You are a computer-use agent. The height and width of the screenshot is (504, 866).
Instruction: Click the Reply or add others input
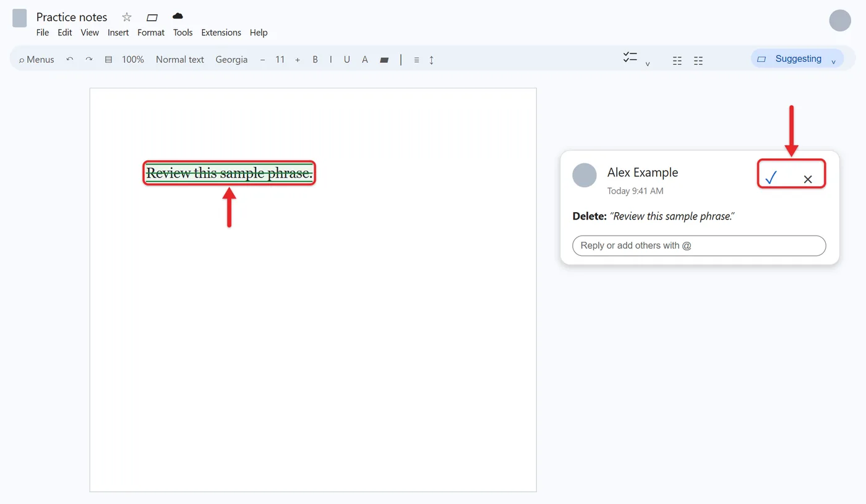pyautogui.click(x=699, y=246)
